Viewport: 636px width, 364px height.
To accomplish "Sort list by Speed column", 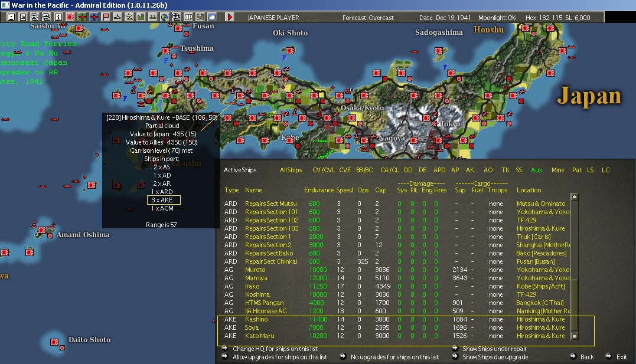I will [x=344, y=190].
